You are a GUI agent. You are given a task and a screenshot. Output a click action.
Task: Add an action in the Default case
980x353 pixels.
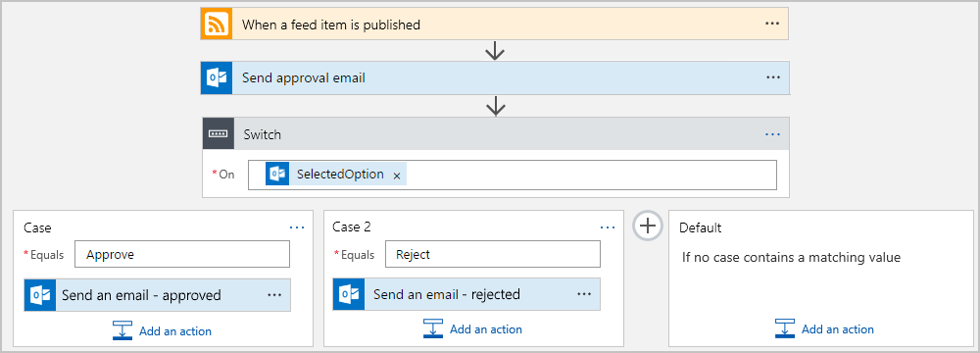click(x=824, y=328)
